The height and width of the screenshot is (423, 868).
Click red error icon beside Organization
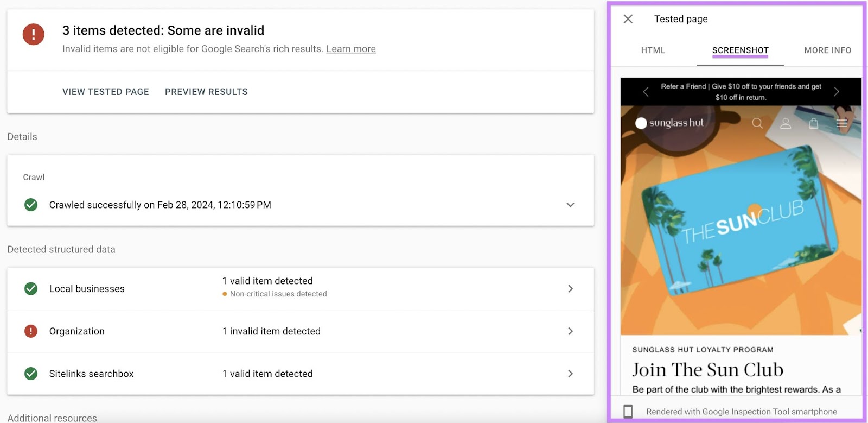point(31,331)
